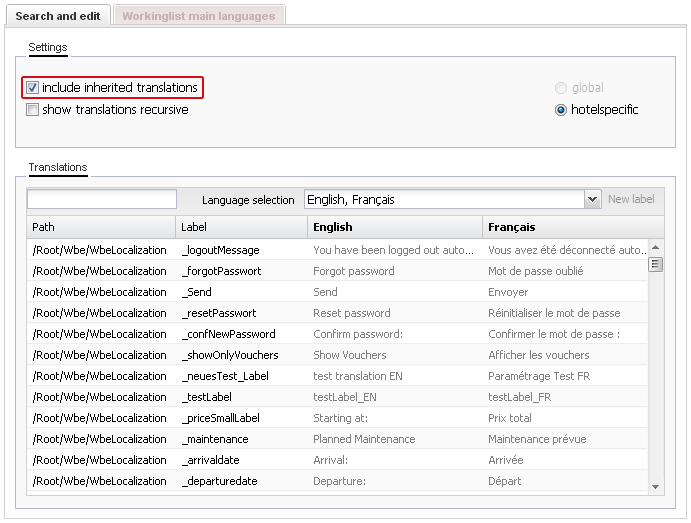Viewport: 691px width, 523px height.
Task: Enable show translations recursive checkbox
Action: 33,110
